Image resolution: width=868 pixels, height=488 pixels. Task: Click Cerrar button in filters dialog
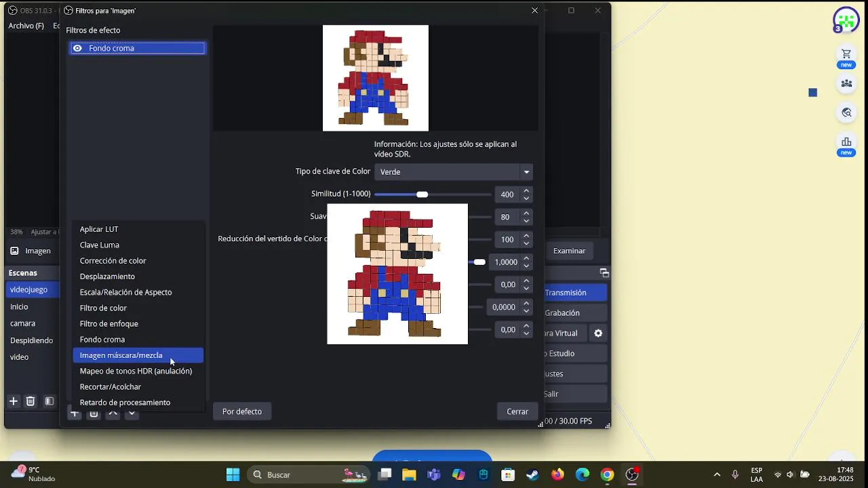[x=517, y=411]
